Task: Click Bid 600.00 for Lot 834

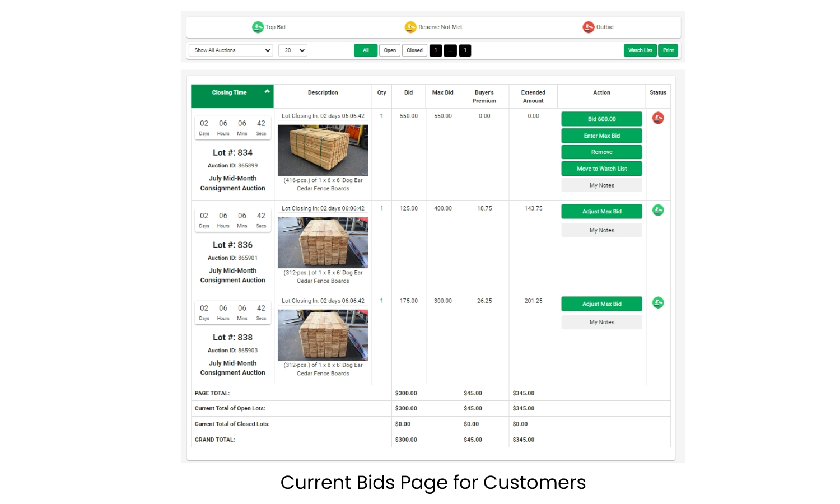Action: (602, 119)
